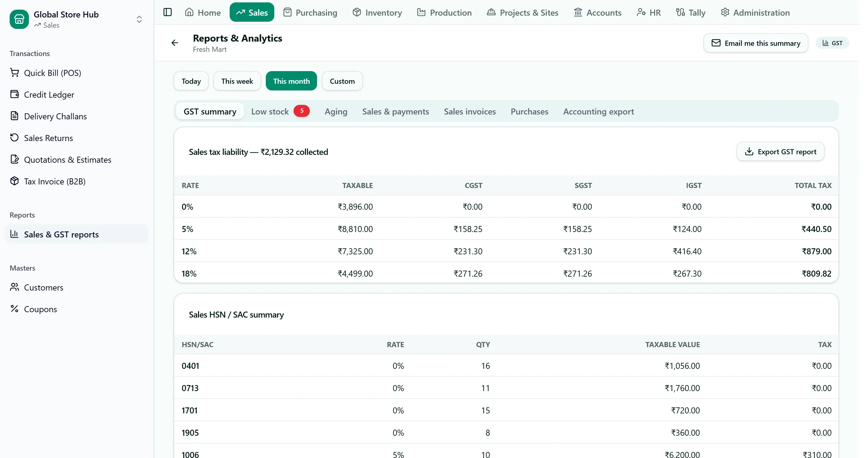Open Quick Bill (POS) from sidebar
The height and width of the screenshot is (458, 868).
(77, 73)
